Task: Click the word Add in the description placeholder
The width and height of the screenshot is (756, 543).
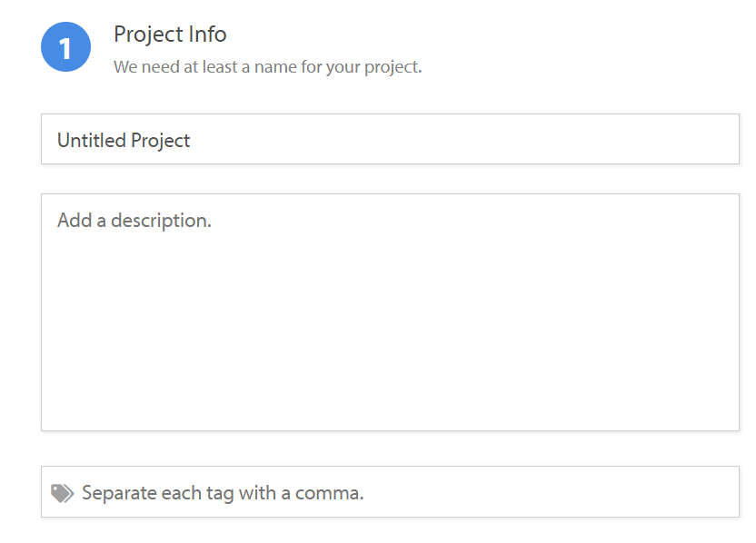Action: pyautogui.click(x=75, y=220)
